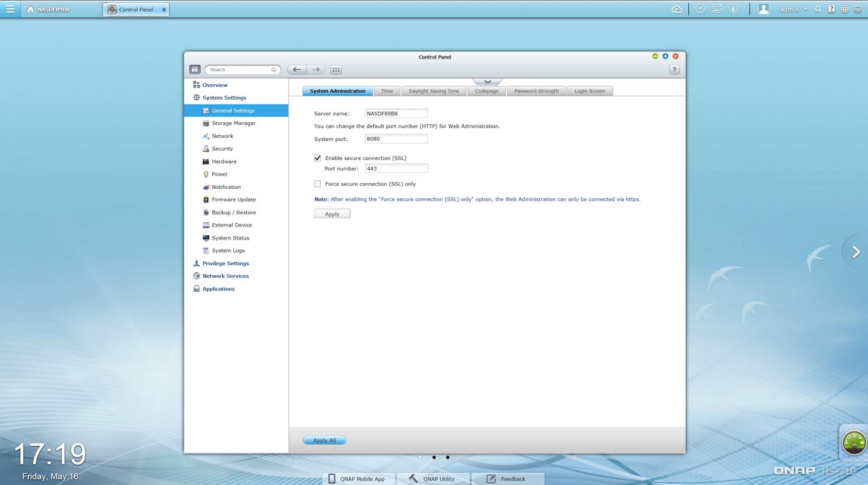
Task: Open the Codepage tab
Action: [487, 91]
